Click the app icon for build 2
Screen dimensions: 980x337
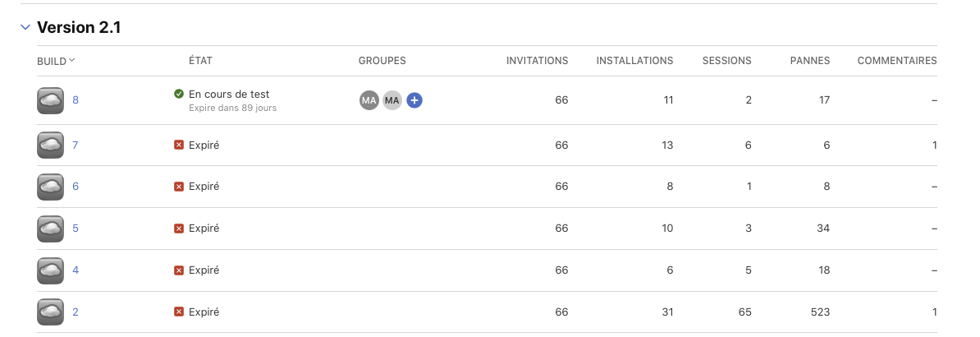coord(50,312)
